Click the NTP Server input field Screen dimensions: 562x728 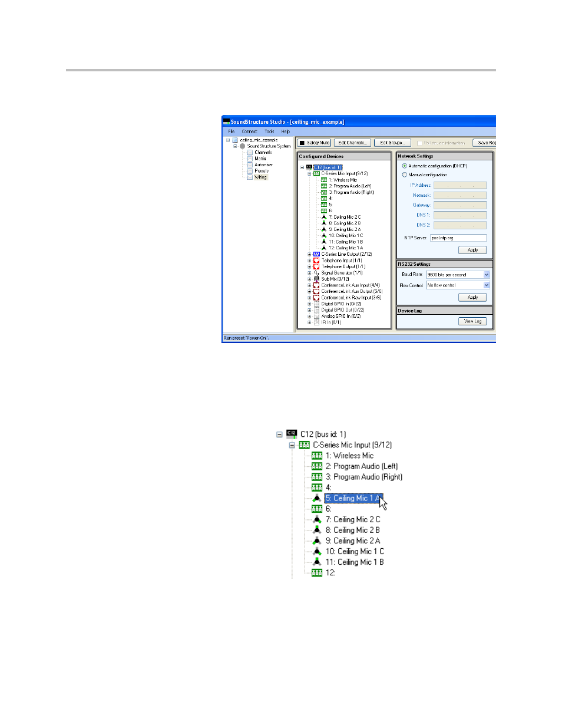(x=458, y=238)
